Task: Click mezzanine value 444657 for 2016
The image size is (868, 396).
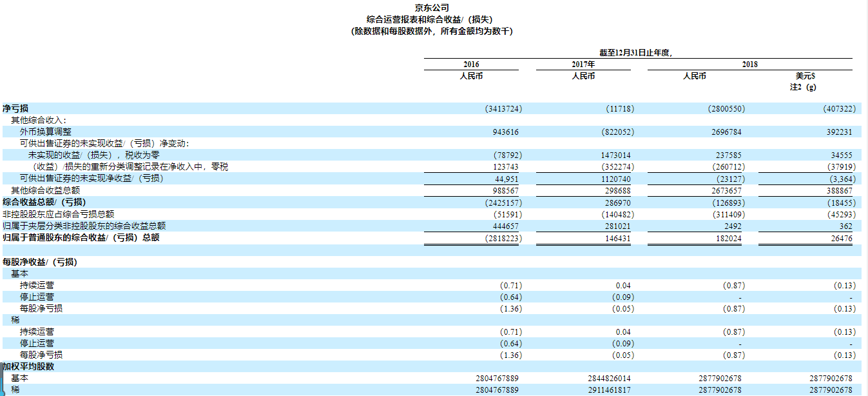Action: click(x=505, y=226)
